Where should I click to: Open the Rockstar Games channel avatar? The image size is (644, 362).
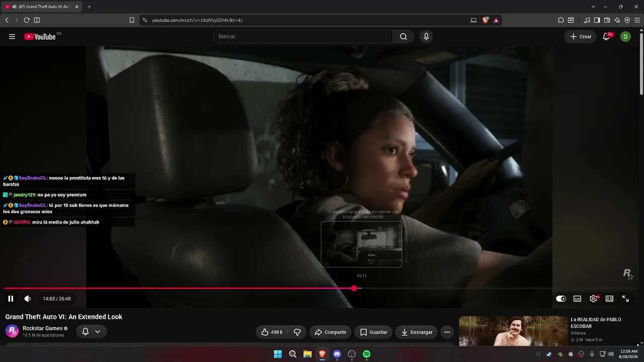[12, 331]
